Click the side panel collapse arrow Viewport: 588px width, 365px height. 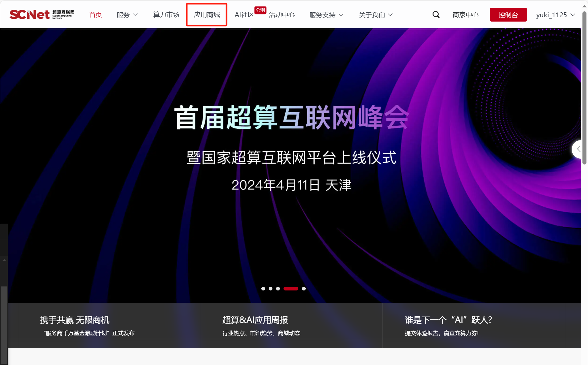(x=578, y=149)
